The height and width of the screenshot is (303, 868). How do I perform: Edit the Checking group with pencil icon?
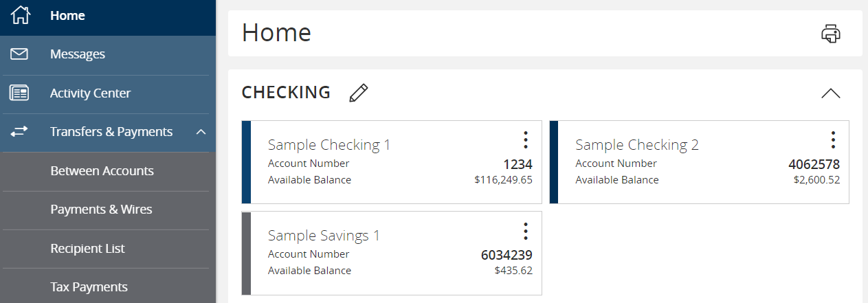click(x=359, y=93)
